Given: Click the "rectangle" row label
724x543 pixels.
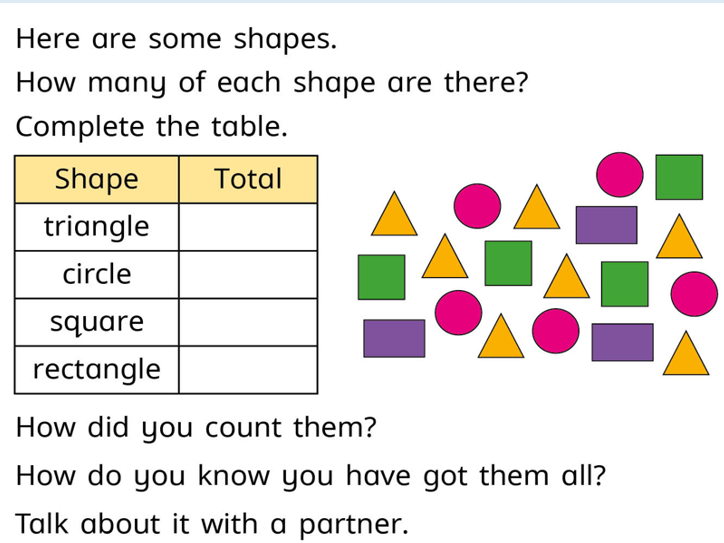Looking at the screenshot, I should pyautogui.click(x=97, y=370).
